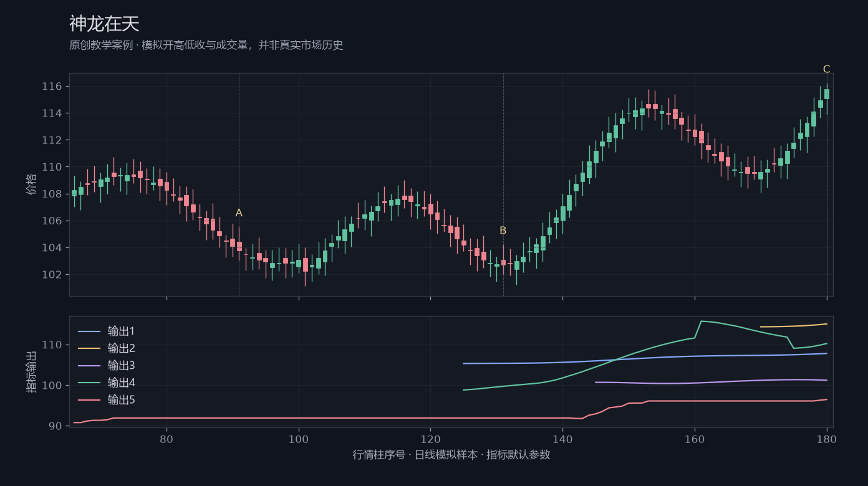Click the chart title 神龙在天

(104, 24)
